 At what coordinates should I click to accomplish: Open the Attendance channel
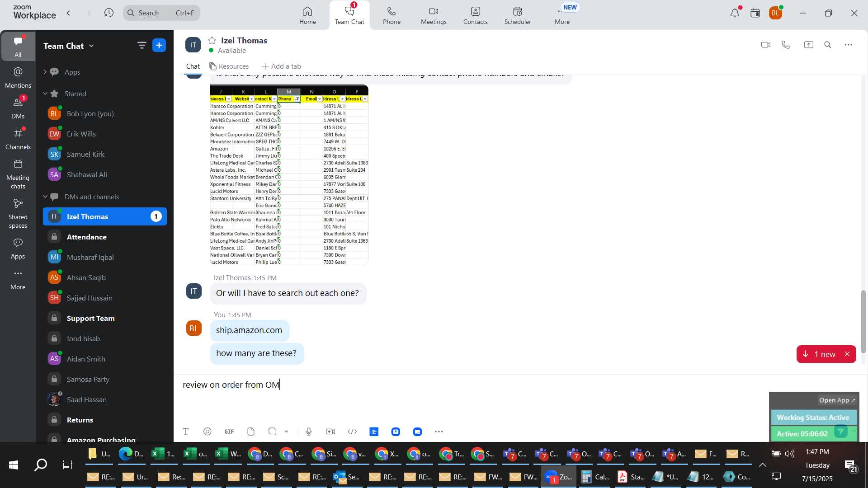105,237
